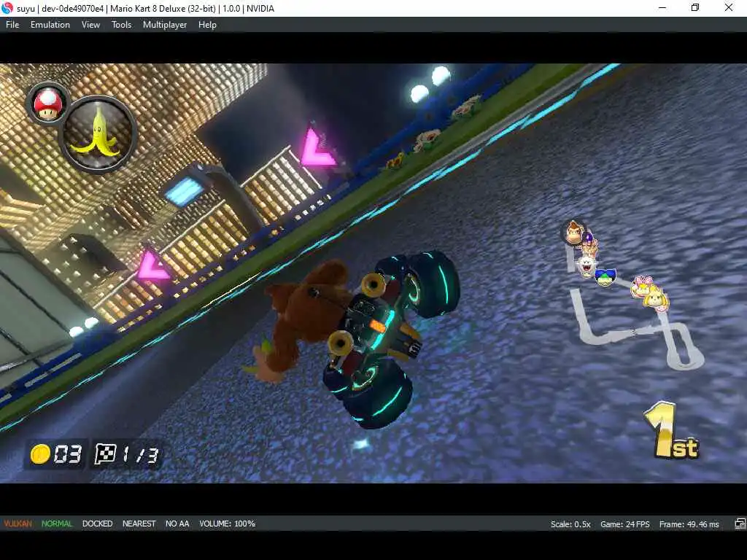
Task: Click the yellow Isabelle head on minimap
Action: point(656,299)
